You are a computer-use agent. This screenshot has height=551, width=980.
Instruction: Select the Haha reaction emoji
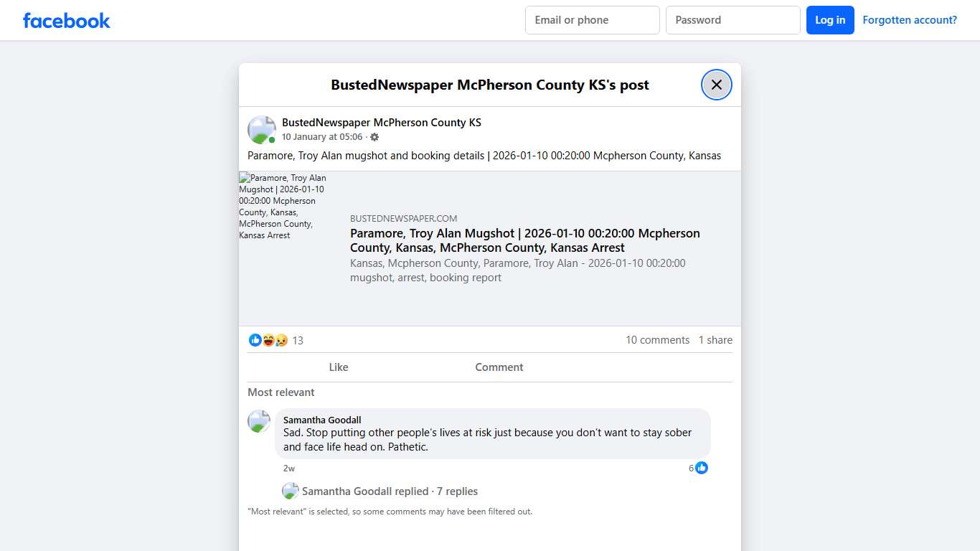(x=268, y=340)
